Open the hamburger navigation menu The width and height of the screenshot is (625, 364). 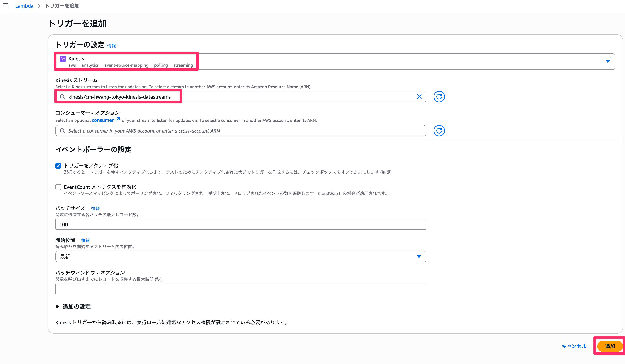[6, 5]
